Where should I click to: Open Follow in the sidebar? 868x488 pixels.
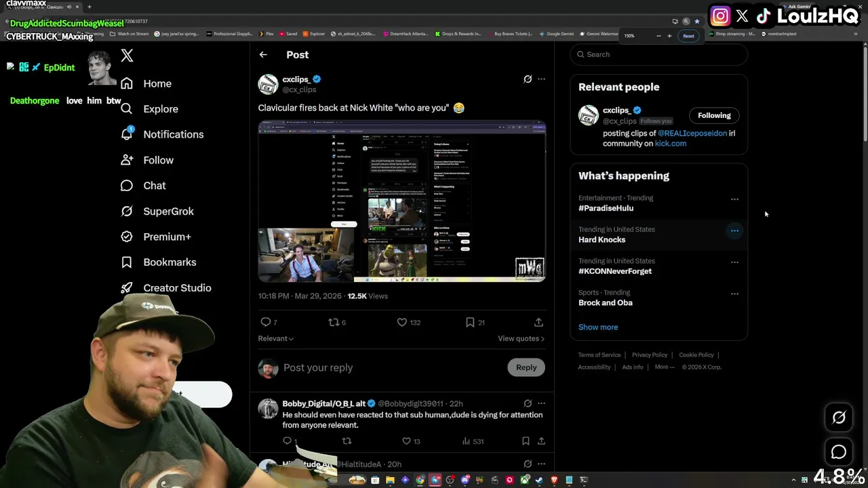146,160
